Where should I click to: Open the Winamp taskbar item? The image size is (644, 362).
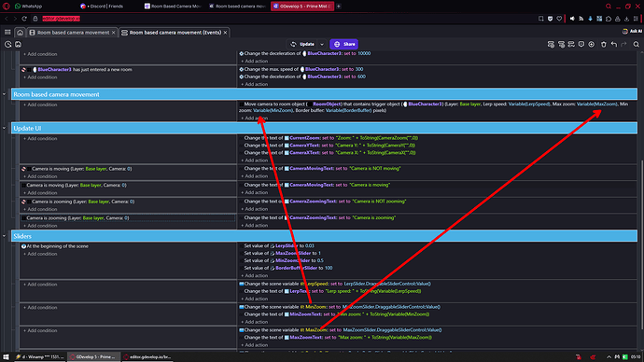click(x=39, y=357)
